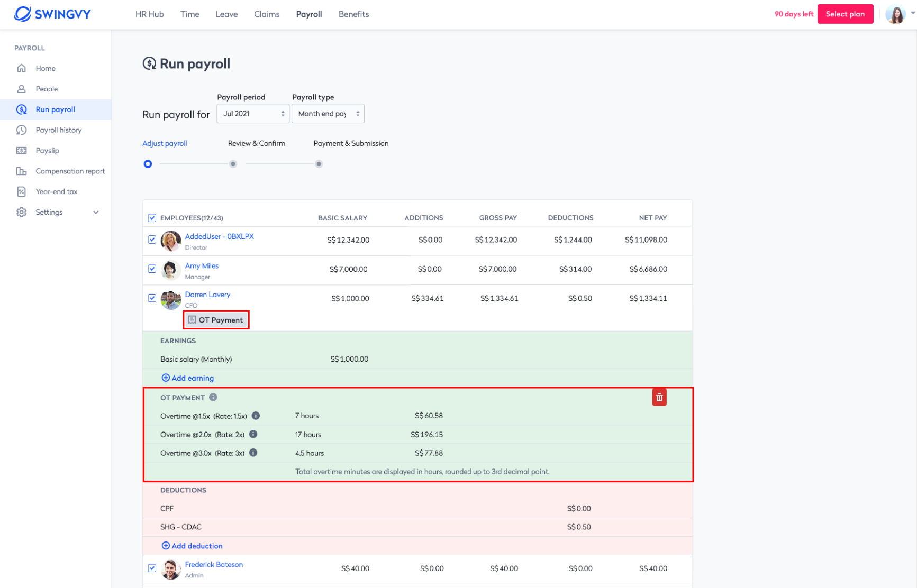Select the Payment & Submission step dot

[x=319, y=164]
